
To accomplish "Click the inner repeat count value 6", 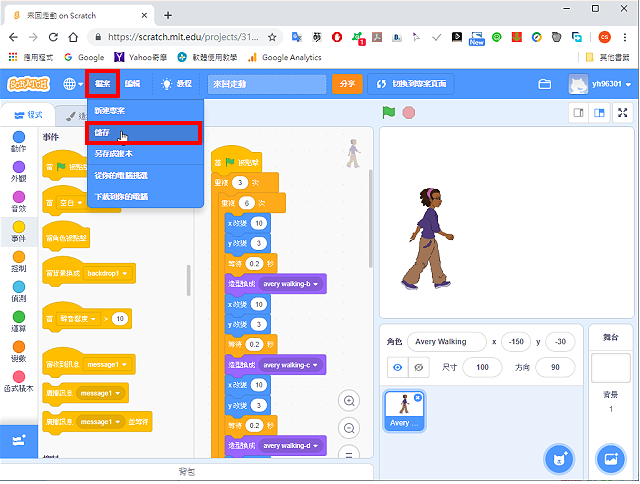I will (x=247, y=203).
